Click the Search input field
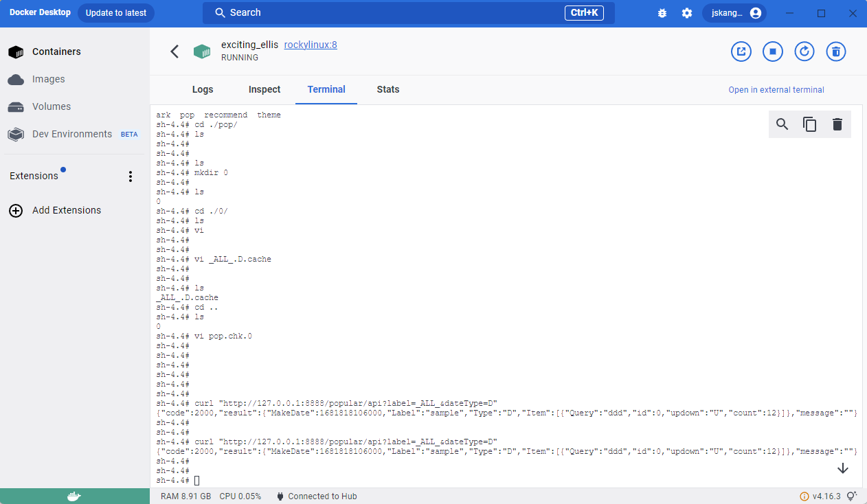Image resolution: width=867 pixels, height=504 pixels. point(409,13)
